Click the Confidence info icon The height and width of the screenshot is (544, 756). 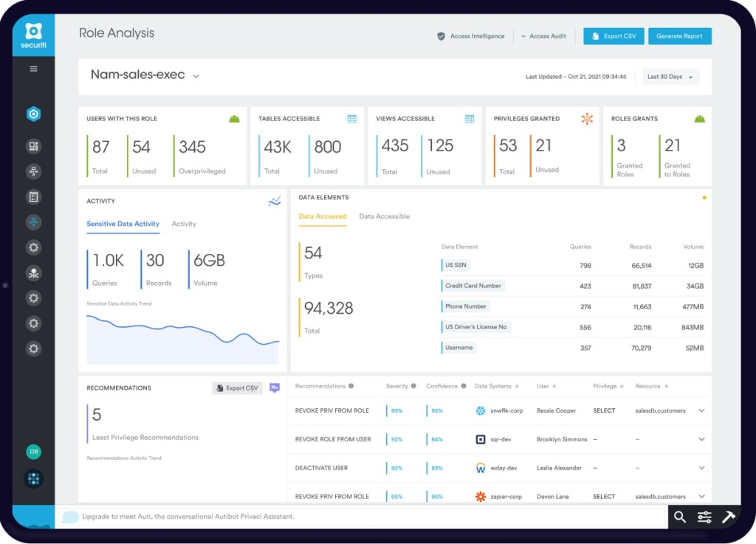(x=464, y=386)
